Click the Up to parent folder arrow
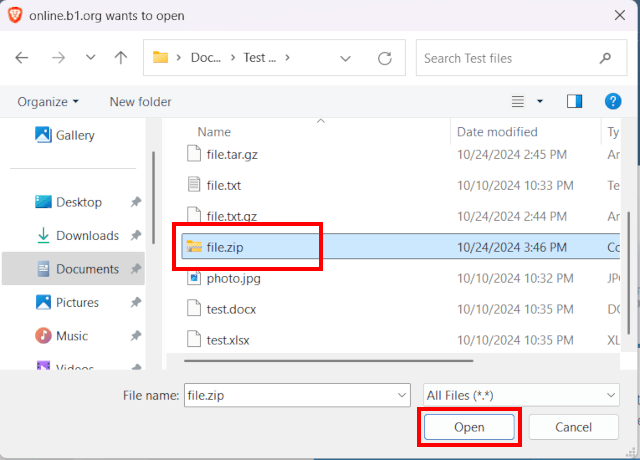Image resolution: width=640 pixels, height=460 pixels. click(x=120, y=58)
